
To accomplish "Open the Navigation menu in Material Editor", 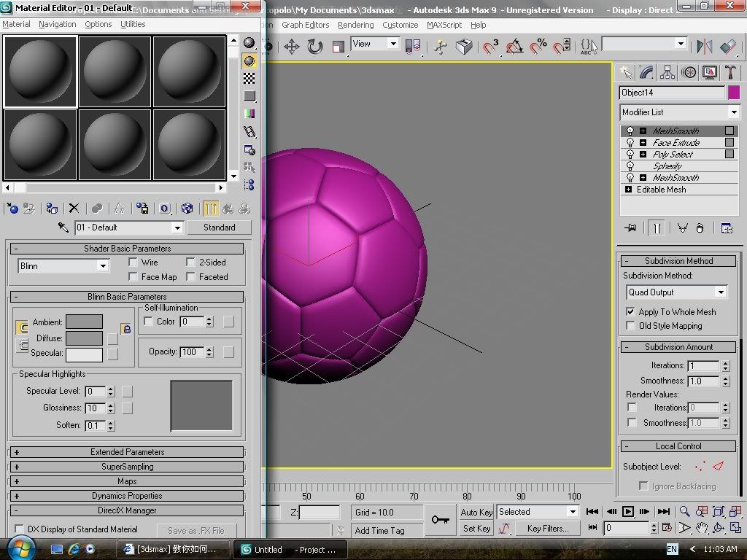I will click(57, 24).
